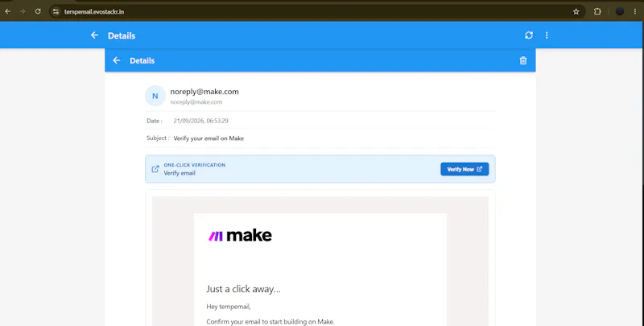Viewport: 644px width, 326px height.
Task: Click the text Confirm your email to start building
Action: tap(270, 321)
